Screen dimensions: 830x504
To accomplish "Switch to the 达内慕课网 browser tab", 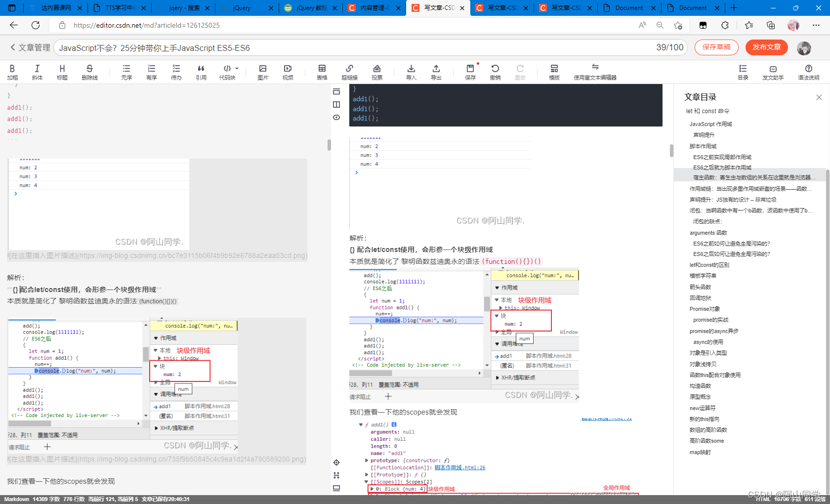I will 55,8.
